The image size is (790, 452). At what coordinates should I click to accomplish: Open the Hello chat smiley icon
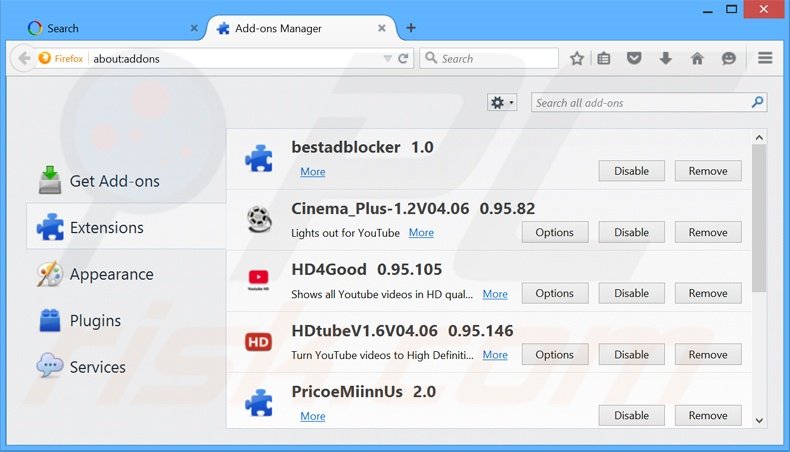(729, 58)
